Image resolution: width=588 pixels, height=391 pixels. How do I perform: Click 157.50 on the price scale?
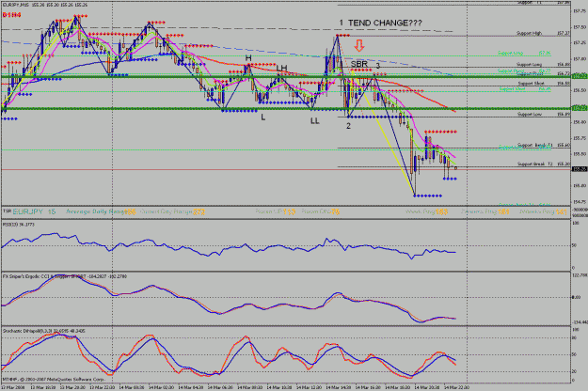(580, 27)
